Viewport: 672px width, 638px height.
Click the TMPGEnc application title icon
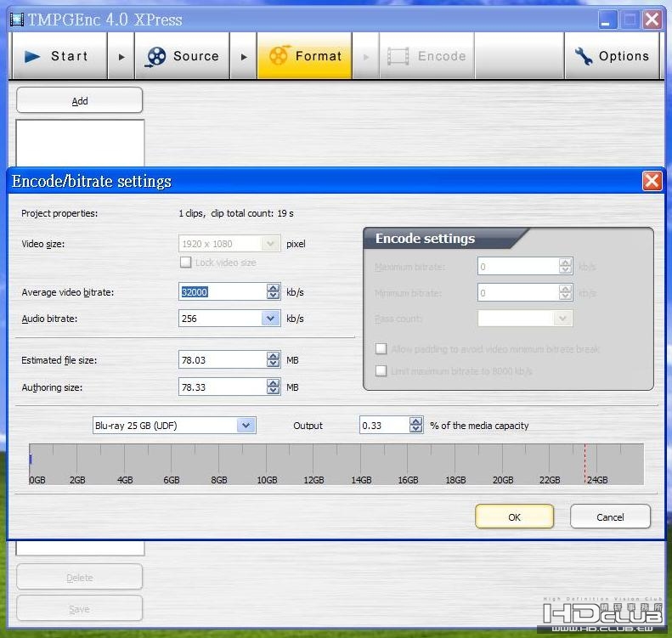[17, 20]
